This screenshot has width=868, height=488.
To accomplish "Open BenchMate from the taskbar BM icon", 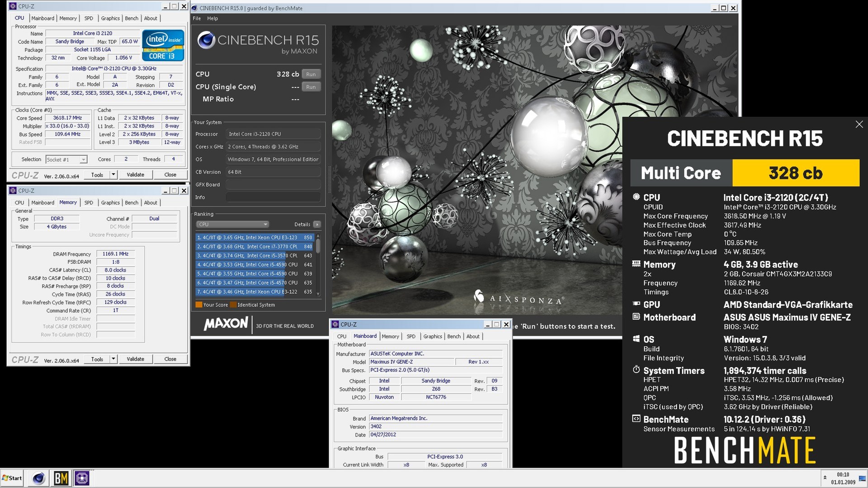I will [61, 478].
